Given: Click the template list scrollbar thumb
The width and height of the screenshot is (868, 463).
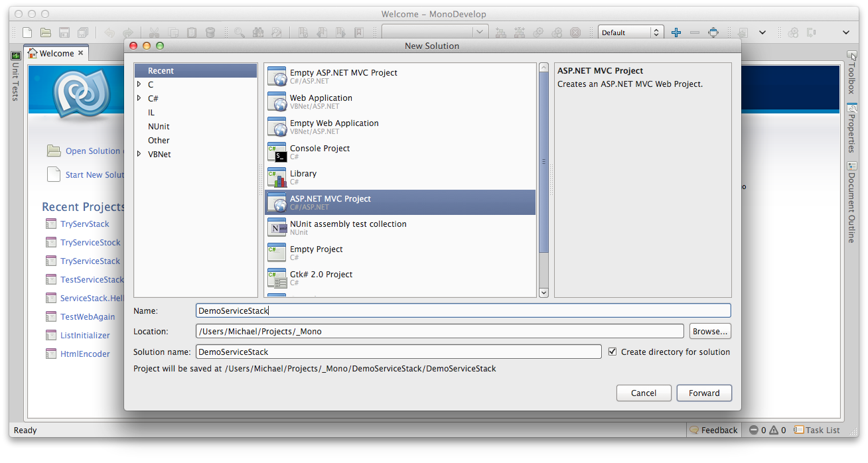Looking at the screenshot, I should pos(543,163).
